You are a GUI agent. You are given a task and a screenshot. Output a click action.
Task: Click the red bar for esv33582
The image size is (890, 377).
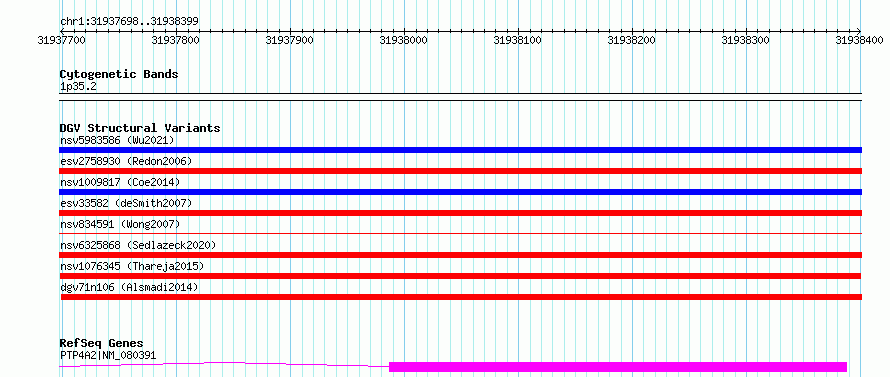coord(460,213)
